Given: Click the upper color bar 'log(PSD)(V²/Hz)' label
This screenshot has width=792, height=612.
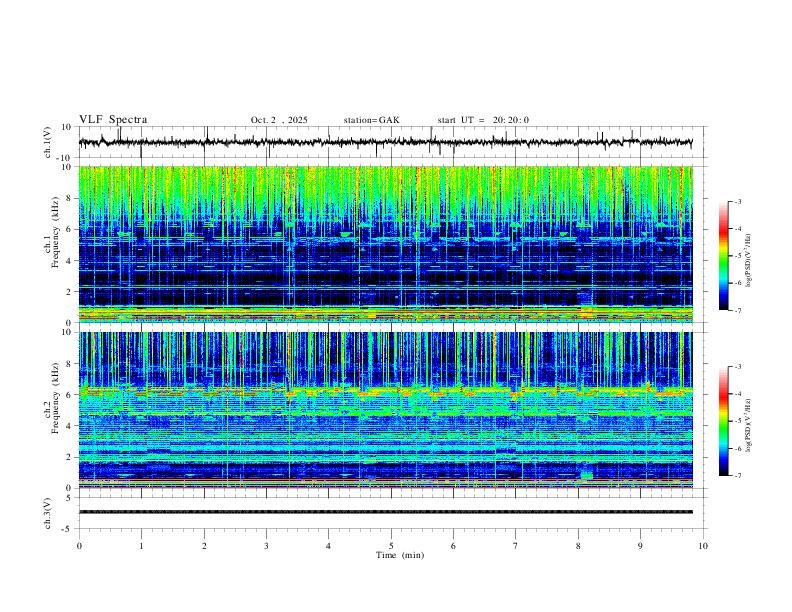Looking at the screenshot, I should [749, 260].
